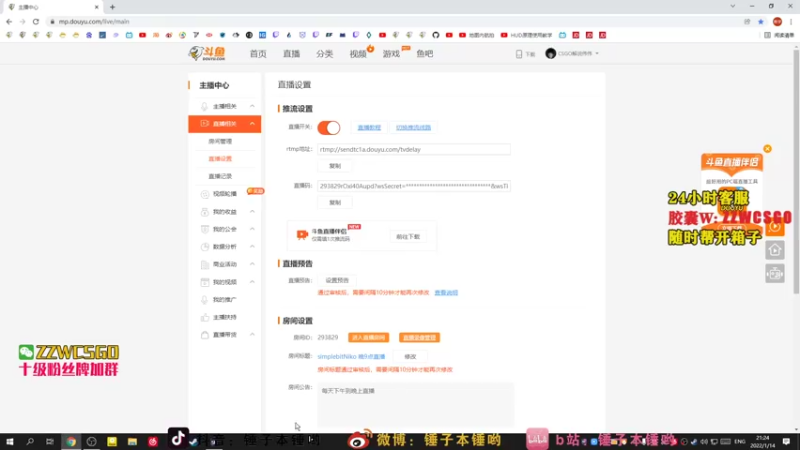The width and height of the screenshot is (800, 450).
Task: Expand the 我的收益 sidebar section
Action: (x=252, y=212)
